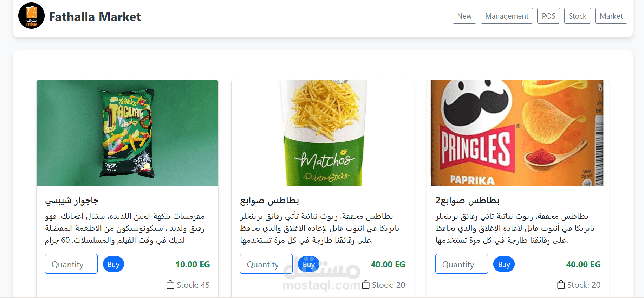The image size is (644, 298).
Task: Click the stock bag icon showing Stock: 20 in middle card
Action: pyautogui.click(x=366, y=285)
